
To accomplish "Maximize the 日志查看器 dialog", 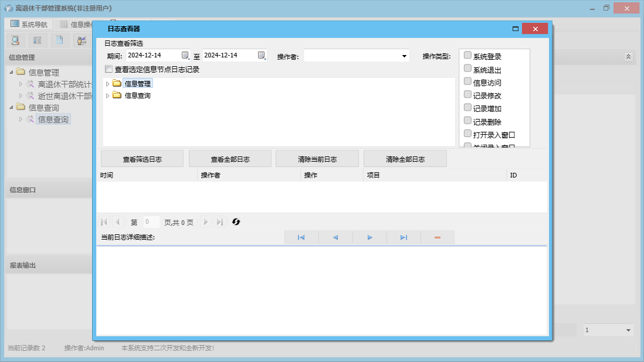I will [x=516, y=29].
